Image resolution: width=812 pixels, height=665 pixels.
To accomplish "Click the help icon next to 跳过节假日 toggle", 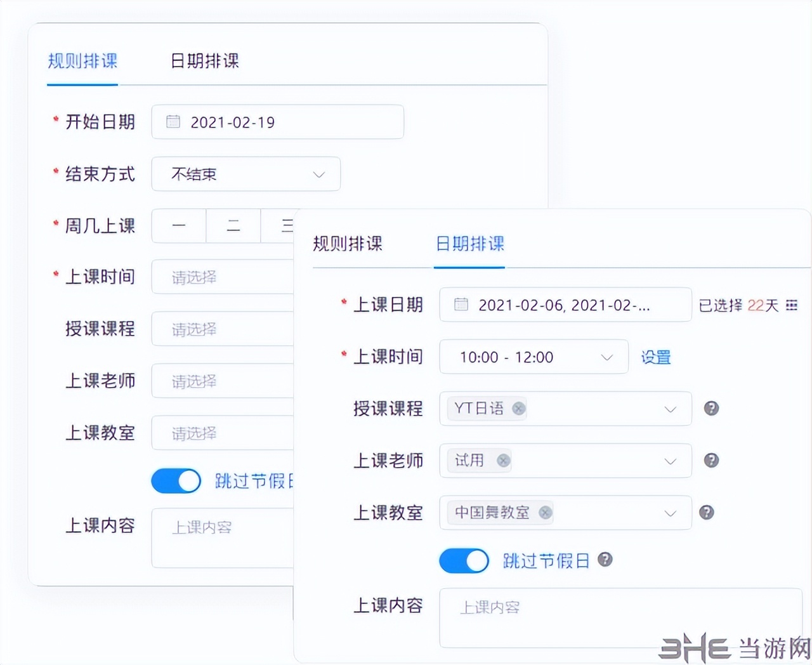I will click(605, 560).
